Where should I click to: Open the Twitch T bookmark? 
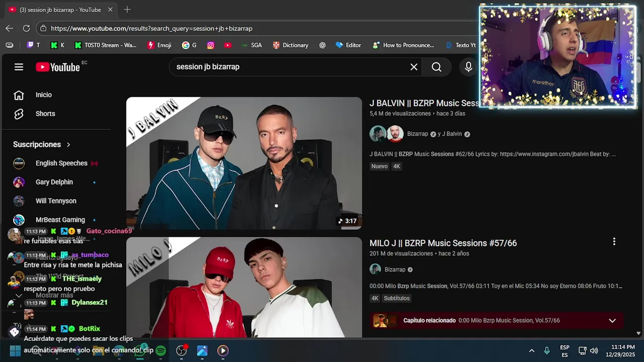pyautogui.click(x=33, y=45)
